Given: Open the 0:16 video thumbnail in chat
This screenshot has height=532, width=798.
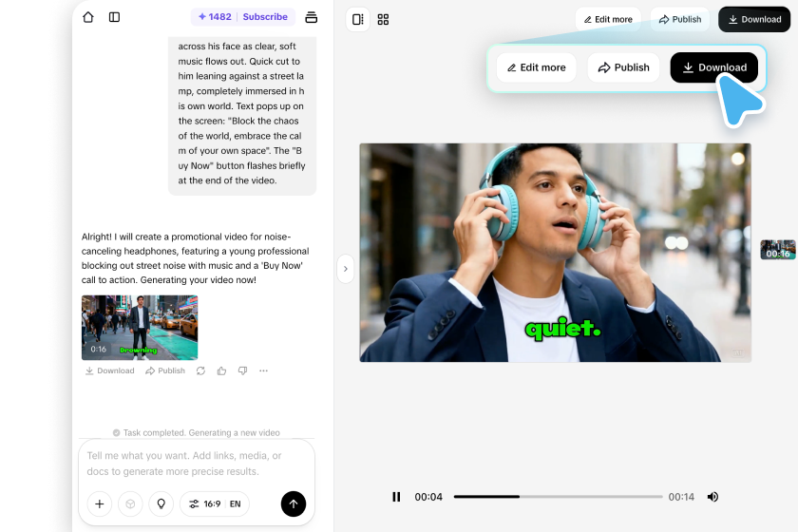Looking at the screenshot, I should pos(140,328).
